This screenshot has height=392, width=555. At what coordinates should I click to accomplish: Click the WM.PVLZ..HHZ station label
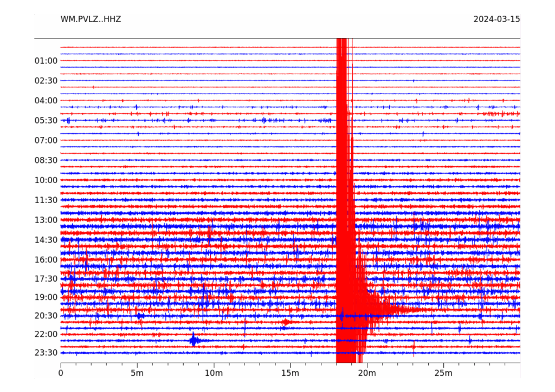click(91, 19)
